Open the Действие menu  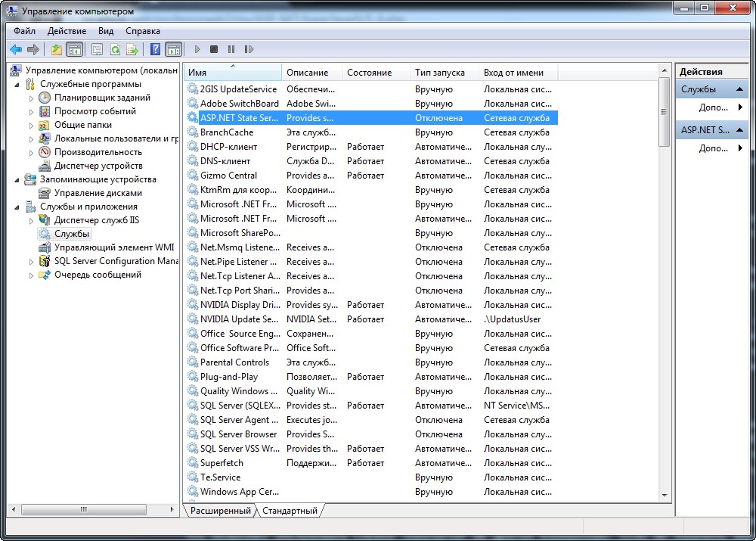pyautogui.click(x=67, y=31)
